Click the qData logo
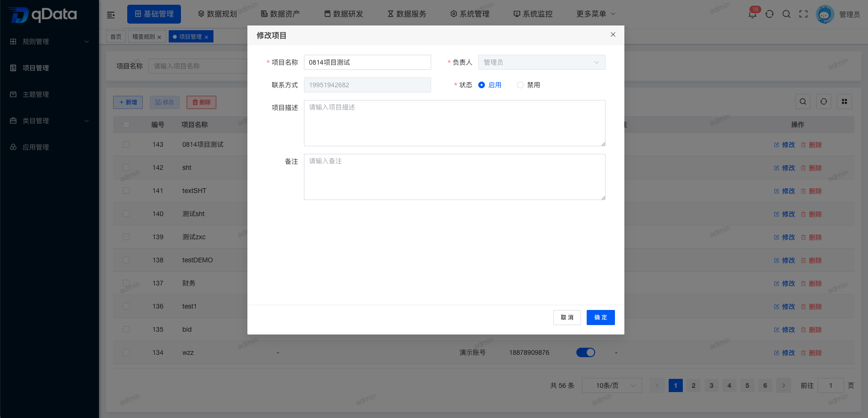 pos(43,15)
